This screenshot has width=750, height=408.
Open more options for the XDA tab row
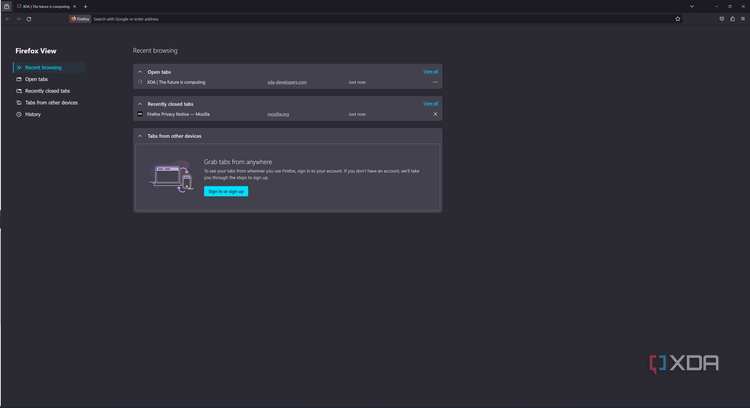point(435,82)
